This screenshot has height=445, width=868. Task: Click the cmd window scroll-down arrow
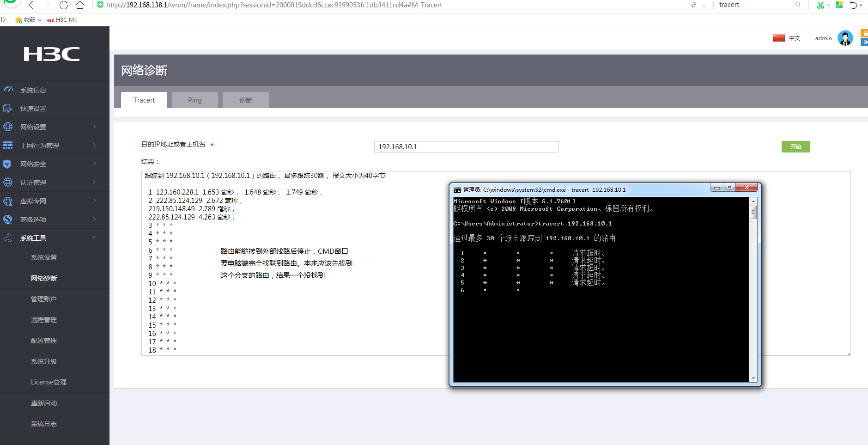point(753,378)
